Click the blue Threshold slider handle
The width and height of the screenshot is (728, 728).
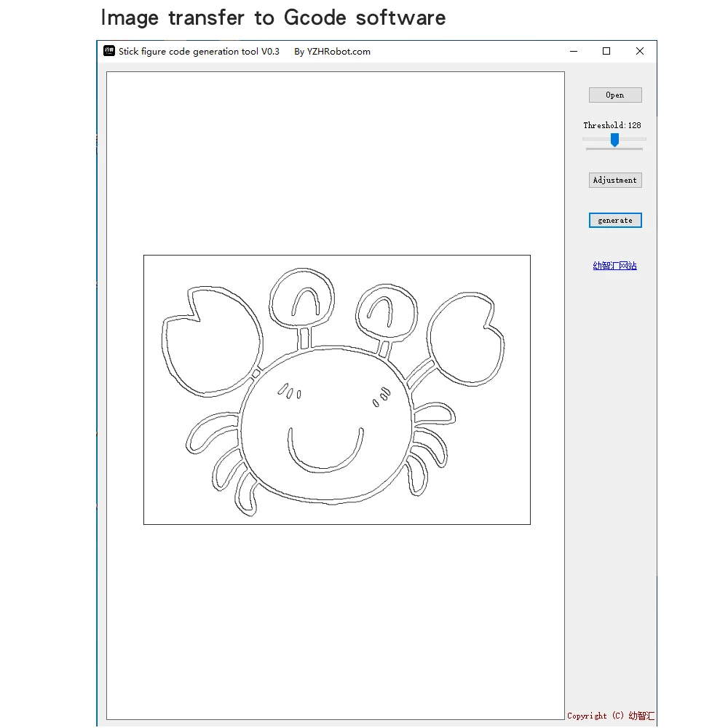pos(614,139)
